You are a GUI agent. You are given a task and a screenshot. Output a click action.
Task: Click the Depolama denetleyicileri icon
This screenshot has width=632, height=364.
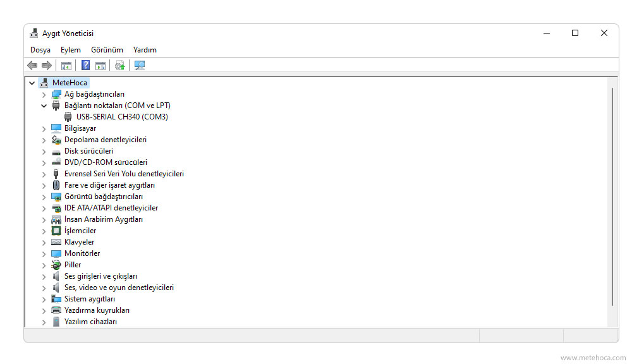(56, 140)
